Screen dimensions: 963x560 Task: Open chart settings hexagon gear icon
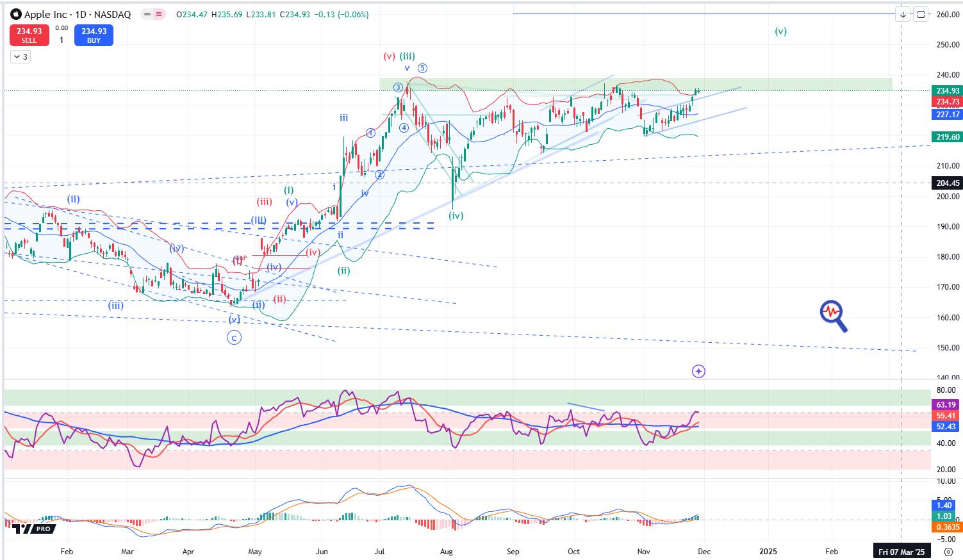948,552
